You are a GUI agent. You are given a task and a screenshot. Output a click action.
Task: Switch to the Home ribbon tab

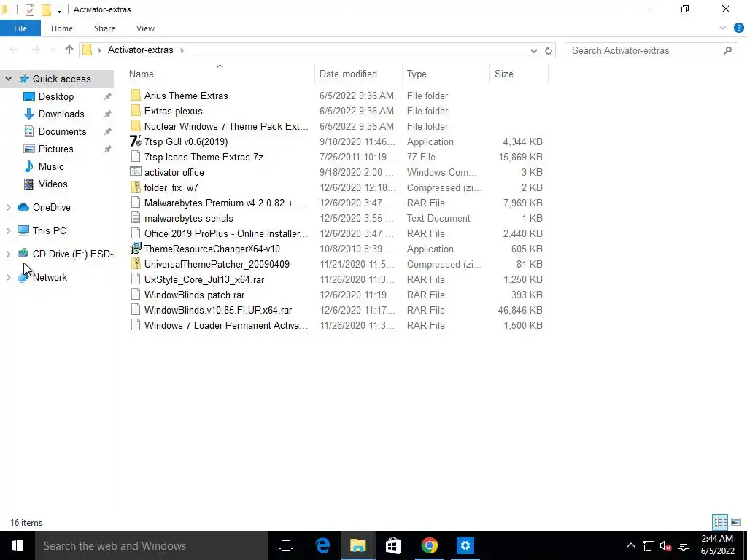point(62,28)
